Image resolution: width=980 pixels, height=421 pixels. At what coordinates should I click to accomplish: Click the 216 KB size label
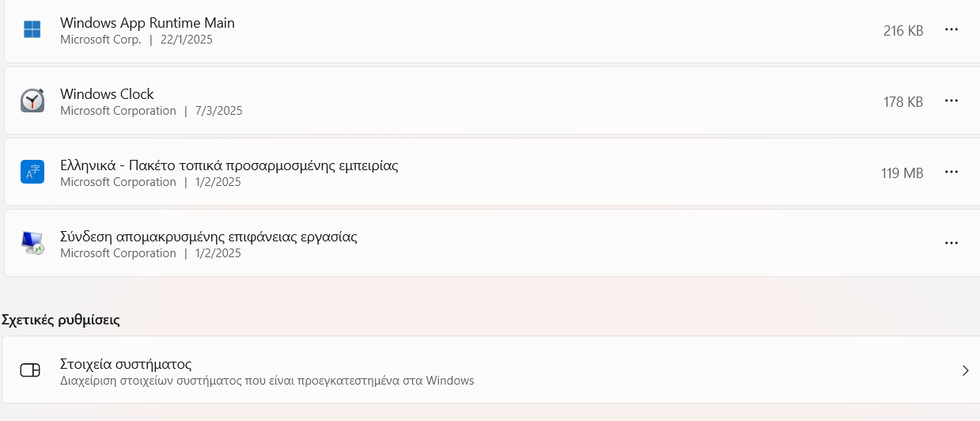pos(903,31)
